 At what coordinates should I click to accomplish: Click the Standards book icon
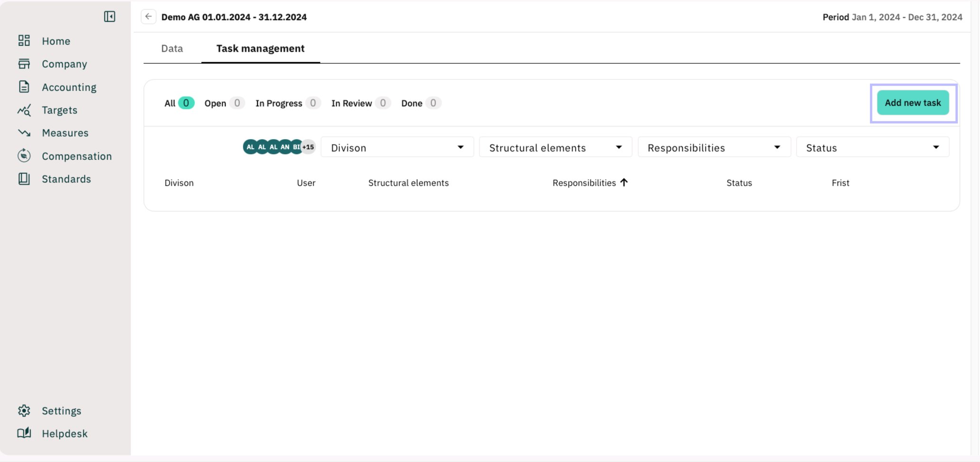pyautogui.click(x=24, y=179)
